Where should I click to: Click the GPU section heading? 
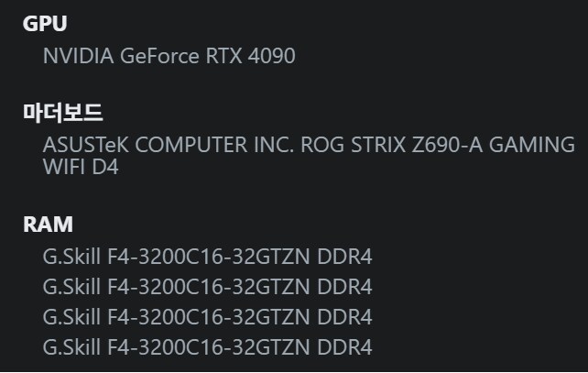click(x=45, y=24)
